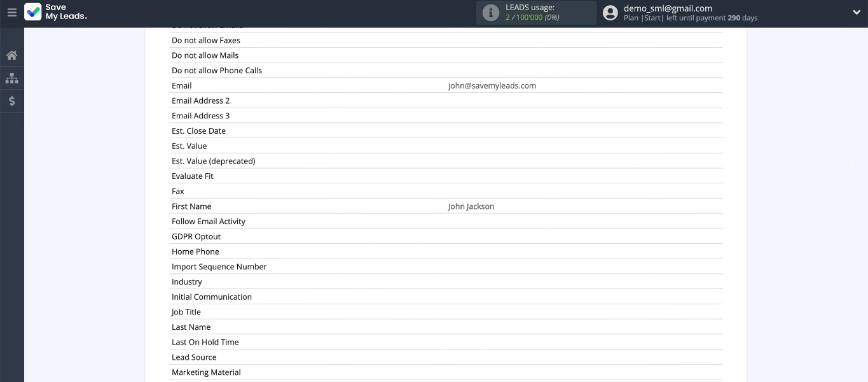Image resolution: width=868 pixels, height=382 pixels.
Task: Click the Marketing Material row
Action: click(x=445, y=372)
